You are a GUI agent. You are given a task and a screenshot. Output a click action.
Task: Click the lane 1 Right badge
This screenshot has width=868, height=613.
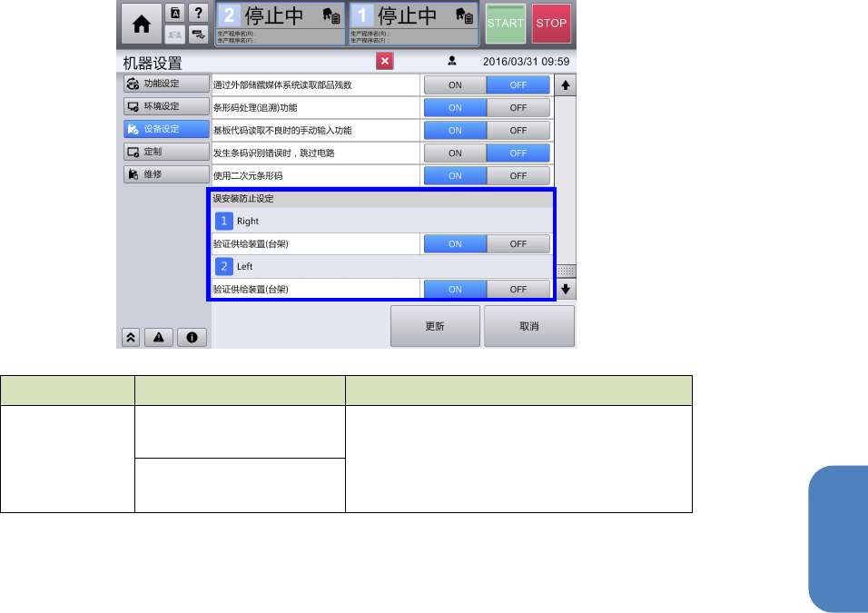pos(223,221)
